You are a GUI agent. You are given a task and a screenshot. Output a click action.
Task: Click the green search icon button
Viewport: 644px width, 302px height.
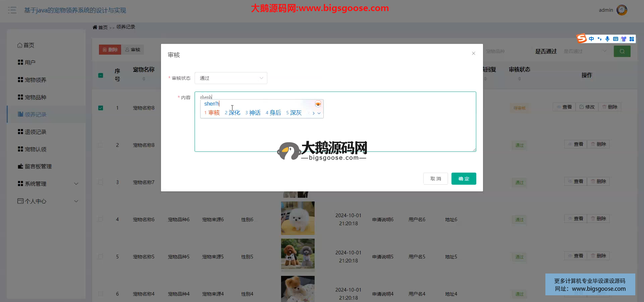pyautogui.click(x=622, y=51)
